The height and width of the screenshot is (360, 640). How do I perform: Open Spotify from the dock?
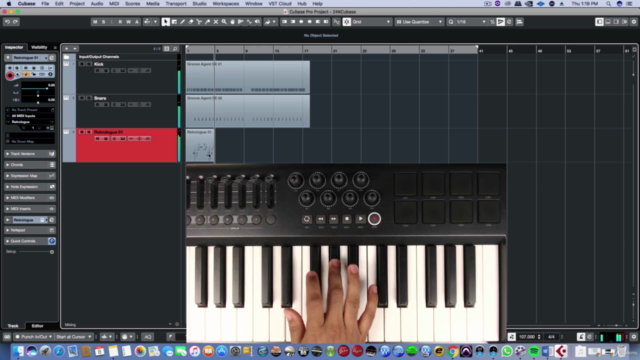point(534,351)
